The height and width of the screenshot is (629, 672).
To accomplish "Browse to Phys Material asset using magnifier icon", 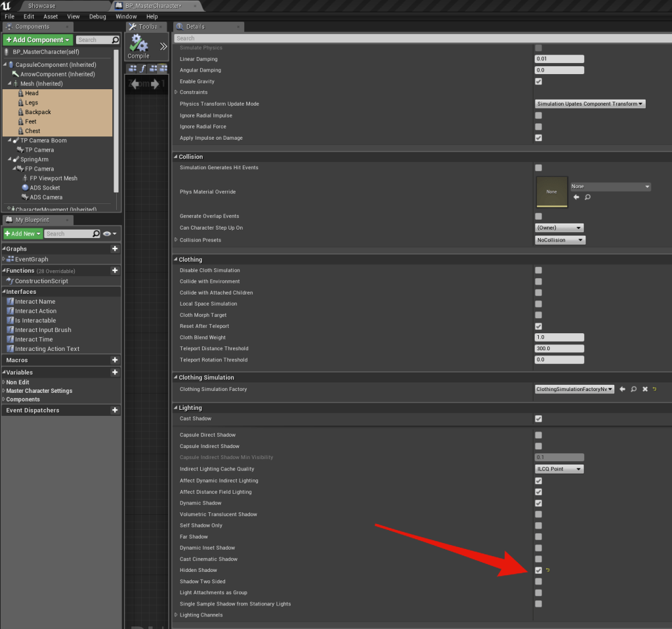I will 587,197.
